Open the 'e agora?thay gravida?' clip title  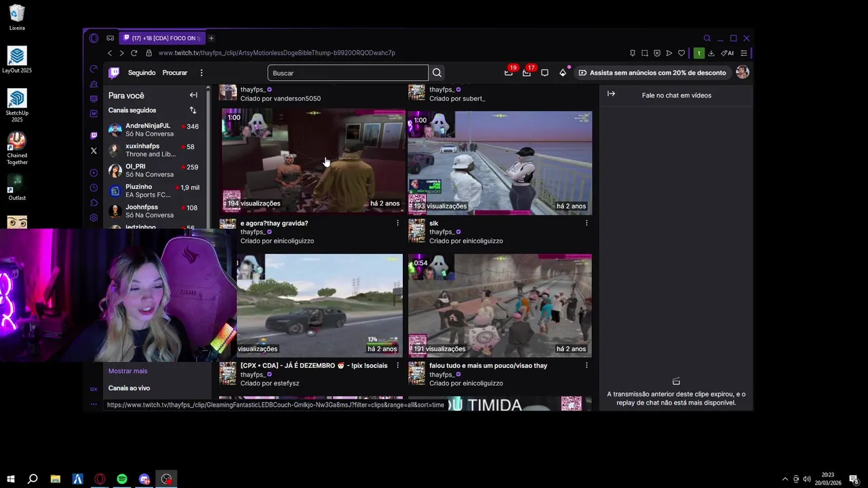point(274,223)
